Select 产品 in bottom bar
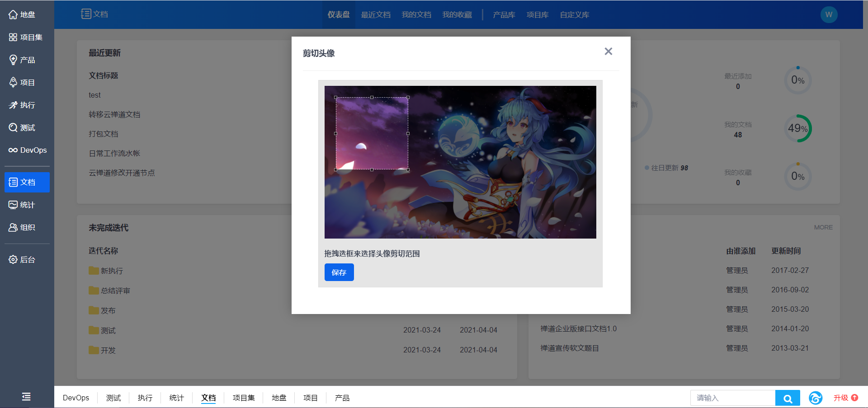Viewport: 868px width, 408px height. point(342,398)
